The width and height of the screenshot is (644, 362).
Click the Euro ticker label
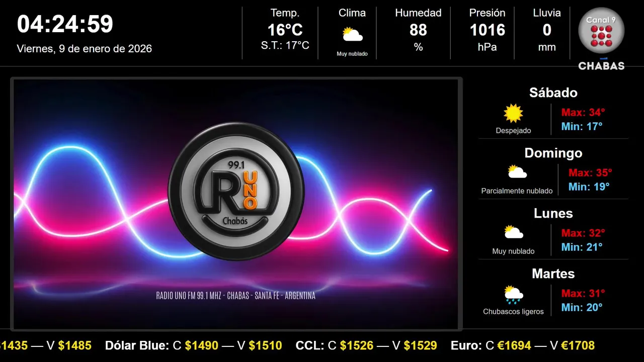pyautogui.click(x=466, y=345)
